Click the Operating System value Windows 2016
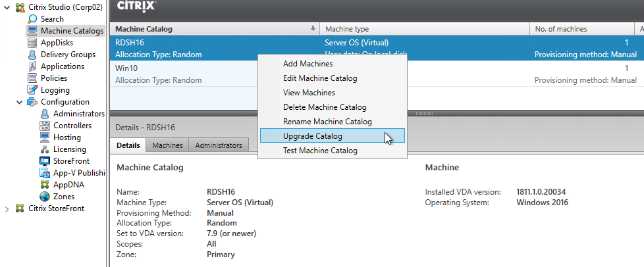The image size is (644, 267). (542, 202)
